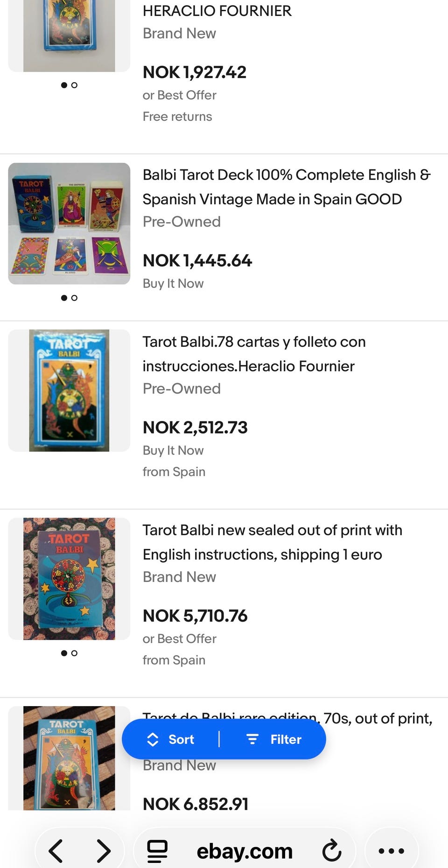Open the tabs overview icon
Viewport: 448px width, 868px height.
coord(157,851)
